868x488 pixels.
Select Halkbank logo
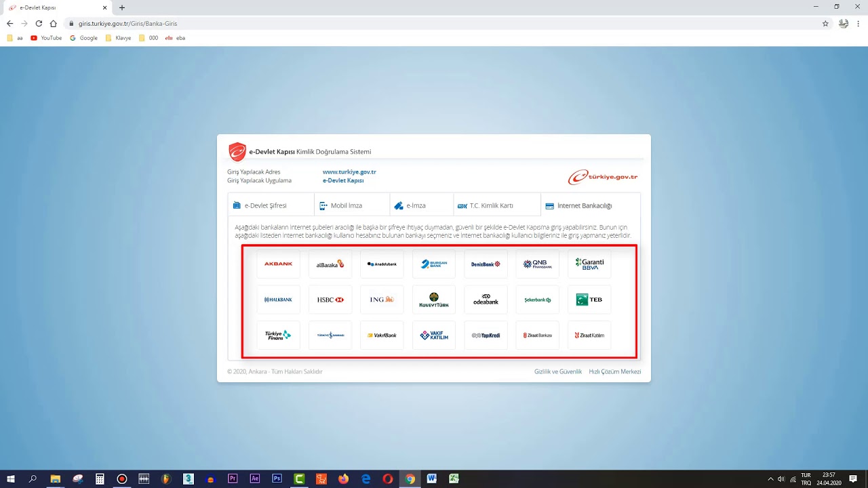tap(279, 300)
